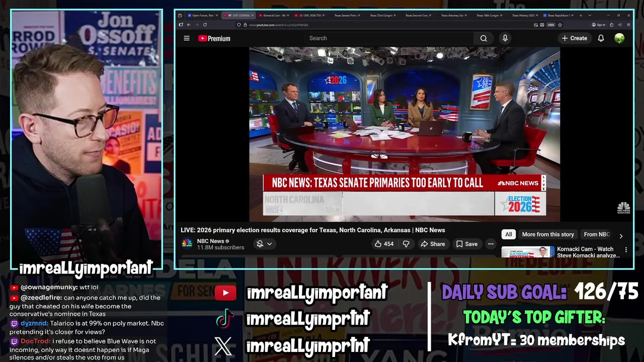The width and height of the screenshot is (644, 362).
Task: Click the 140% zoom level indicator
Action: (551, 25)
